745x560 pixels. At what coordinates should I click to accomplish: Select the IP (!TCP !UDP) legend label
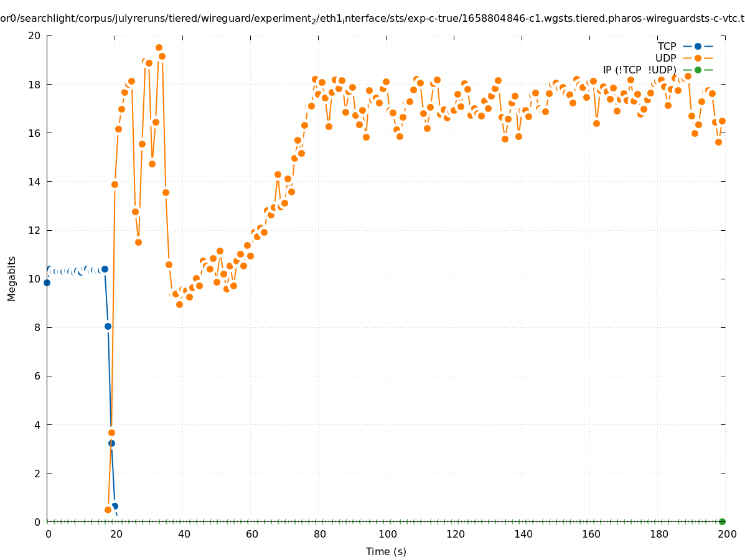[639, 70]
